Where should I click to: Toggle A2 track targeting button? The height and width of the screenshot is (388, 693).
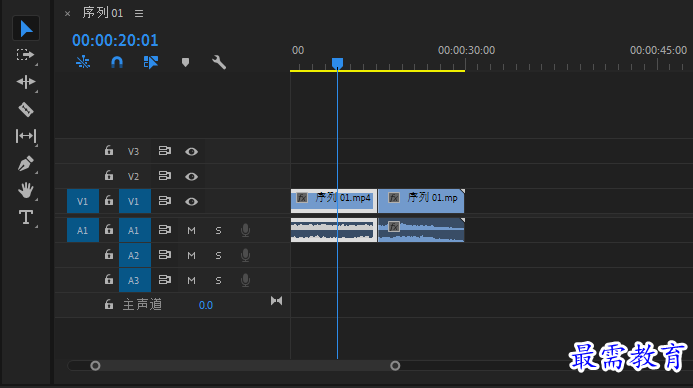[135, 255]
